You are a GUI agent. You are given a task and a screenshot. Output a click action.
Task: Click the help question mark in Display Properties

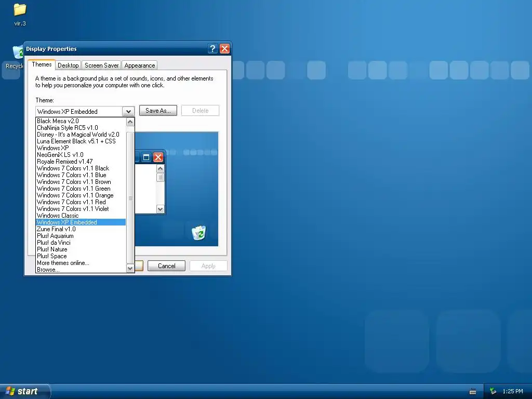tap(212, 48)
